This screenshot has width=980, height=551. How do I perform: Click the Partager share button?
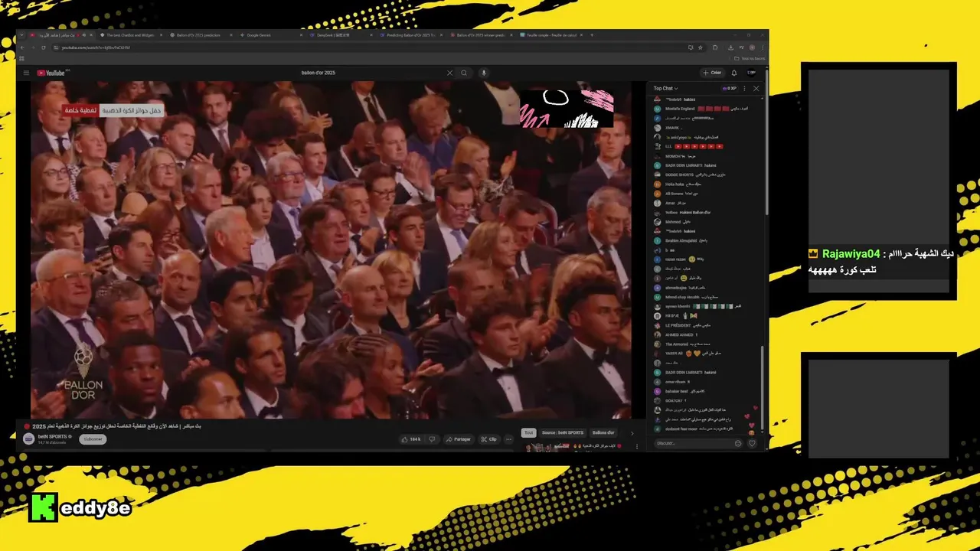[x=459, y=439]
